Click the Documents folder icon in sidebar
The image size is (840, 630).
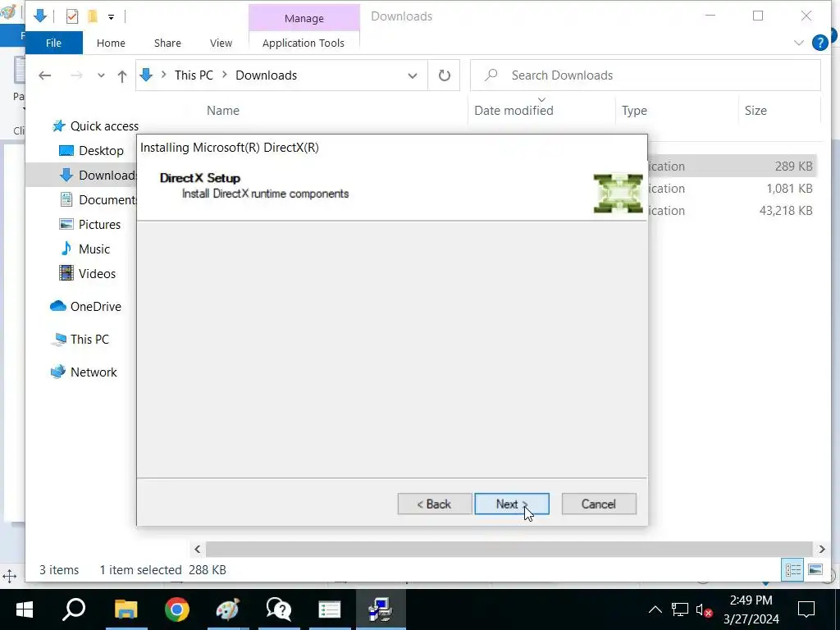click(x=66, y=200)
